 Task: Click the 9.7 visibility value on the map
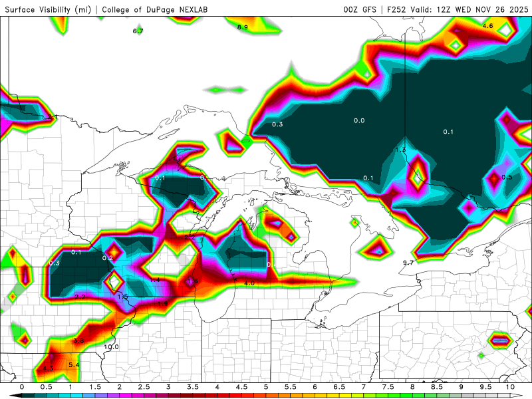(x=408, y=263)
